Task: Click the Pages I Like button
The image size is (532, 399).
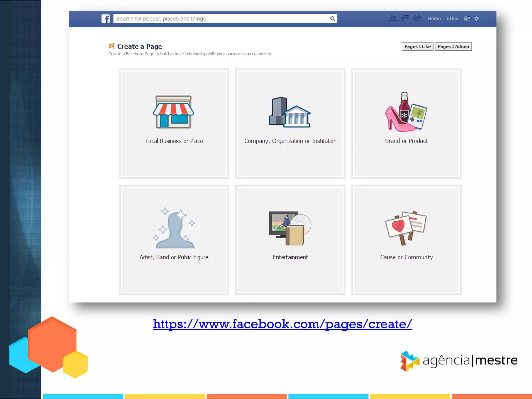Action: (x=417, y=46)
